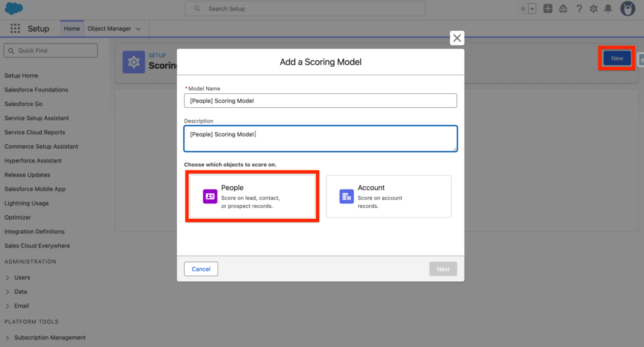View notifications bell icon
Screen dimensions: 644x347
click(608, 9)
